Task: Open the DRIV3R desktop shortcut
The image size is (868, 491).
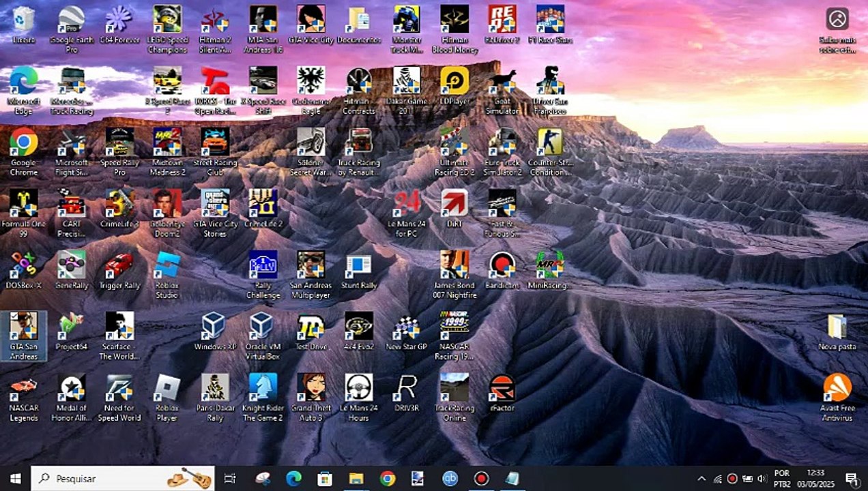Action: click(x=406, y=393)
